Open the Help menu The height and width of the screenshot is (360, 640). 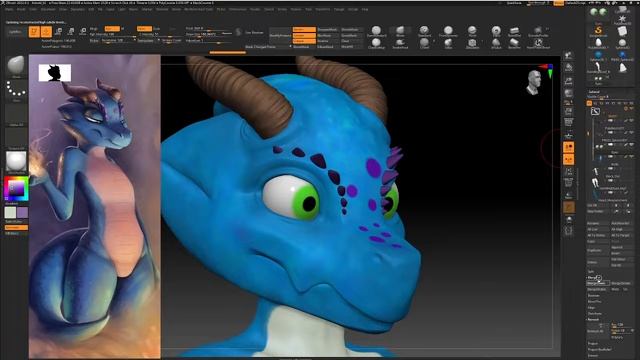(x=365, y=9)
